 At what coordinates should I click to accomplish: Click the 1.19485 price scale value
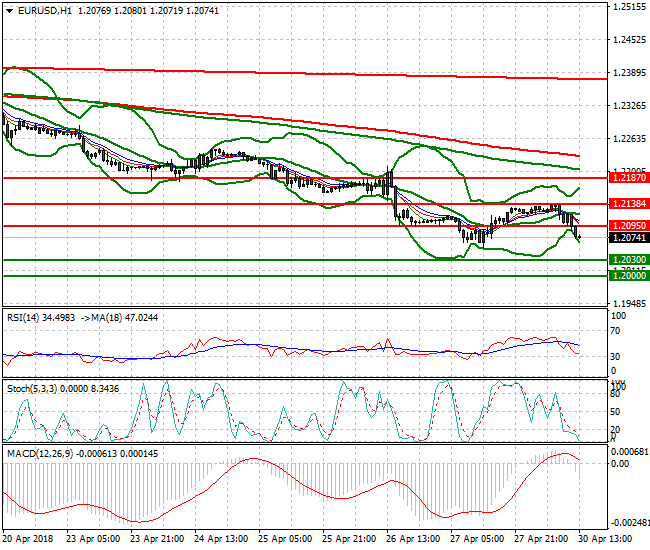[x=629, y=304]
